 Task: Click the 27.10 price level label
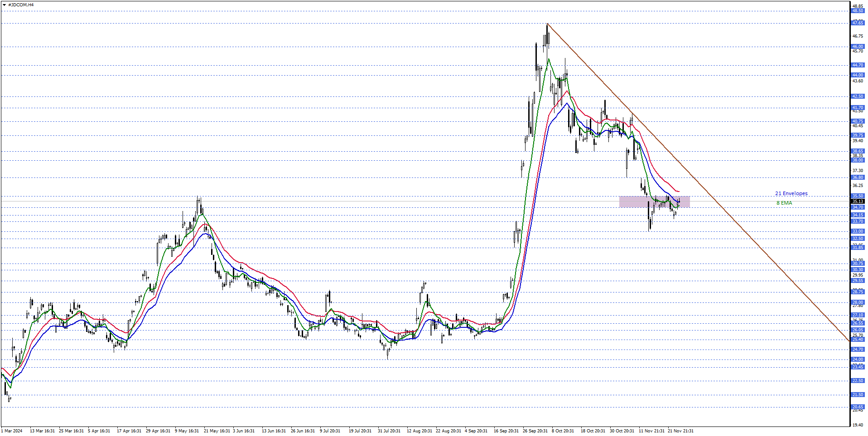(x=858, y=315)
